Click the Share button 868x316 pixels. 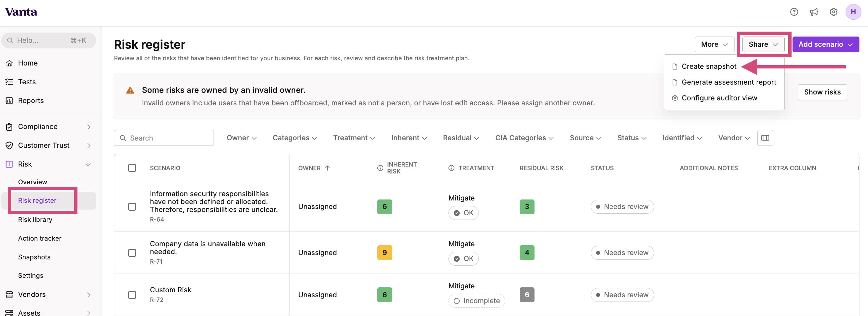[763, 44]
